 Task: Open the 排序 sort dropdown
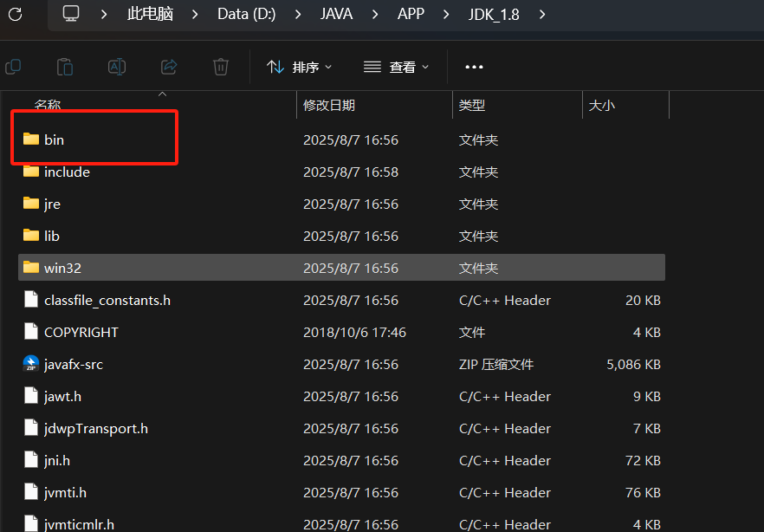pyautogui.click(x=299, y=67)
